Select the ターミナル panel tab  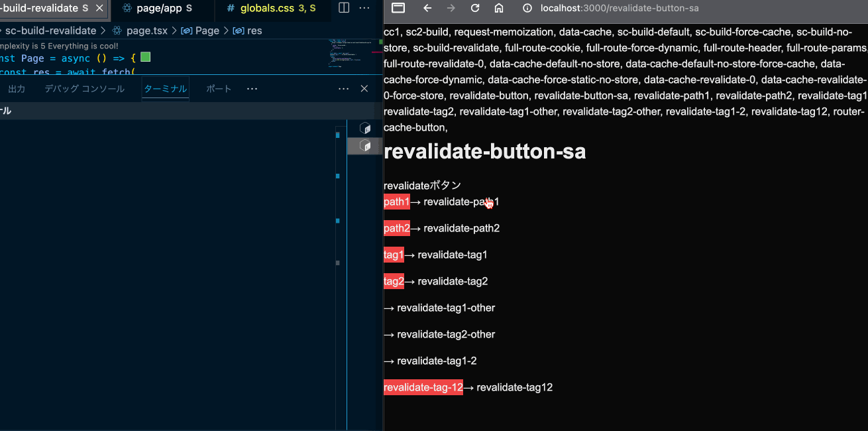[165, 89]
